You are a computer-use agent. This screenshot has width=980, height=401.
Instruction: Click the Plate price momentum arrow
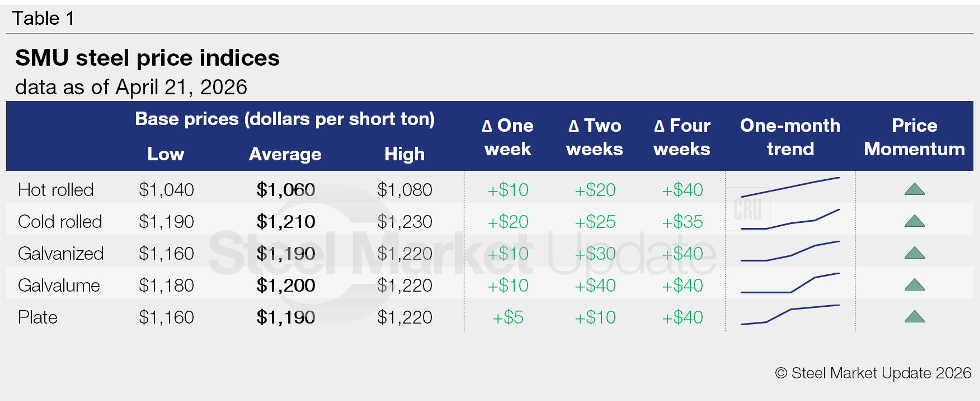914,317
